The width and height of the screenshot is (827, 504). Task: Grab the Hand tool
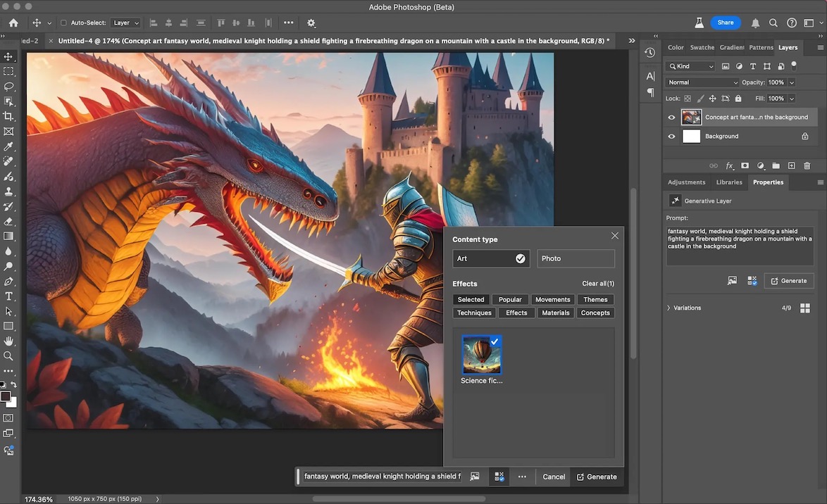pyautogui.click(x=8, y=341)
